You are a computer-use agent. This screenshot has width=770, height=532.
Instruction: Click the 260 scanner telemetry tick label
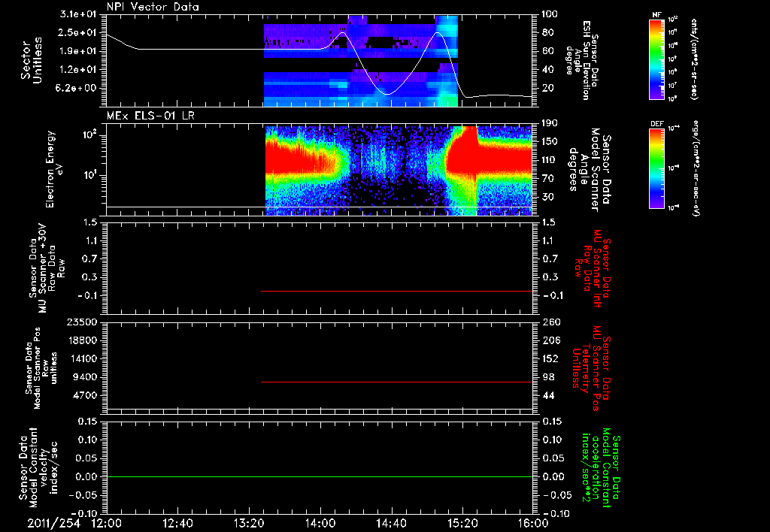click(x=550, y=322)
